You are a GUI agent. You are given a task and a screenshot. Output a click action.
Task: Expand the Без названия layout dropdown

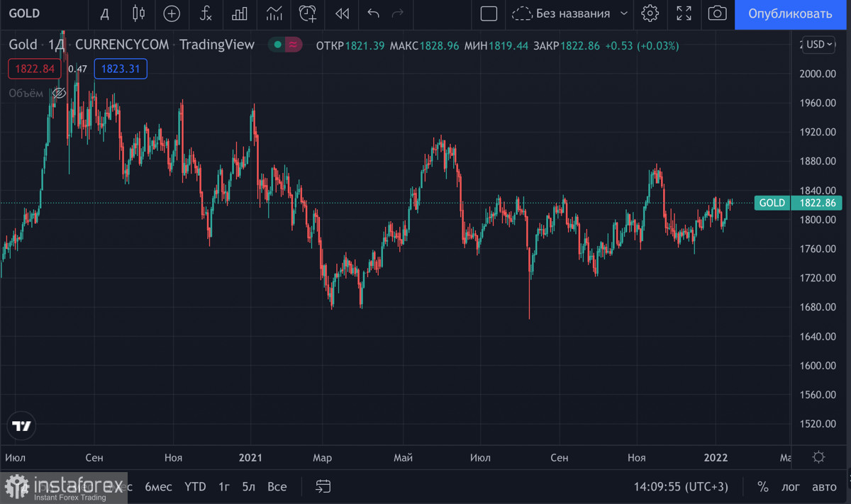pos(624,13)
